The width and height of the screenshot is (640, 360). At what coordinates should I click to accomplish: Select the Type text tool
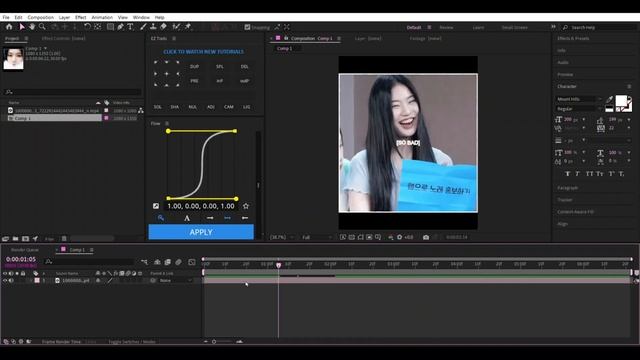(x=130, y=27)
